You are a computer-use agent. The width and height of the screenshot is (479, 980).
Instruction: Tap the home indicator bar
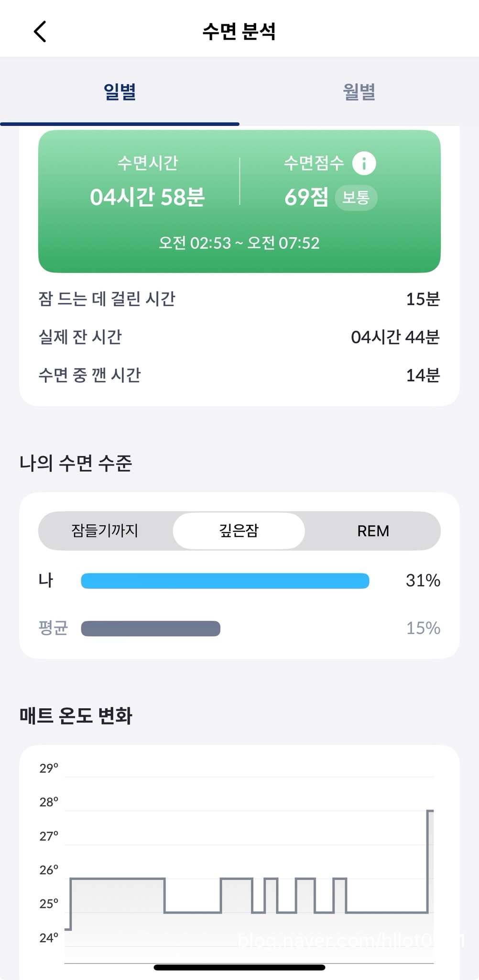(239, 967)
